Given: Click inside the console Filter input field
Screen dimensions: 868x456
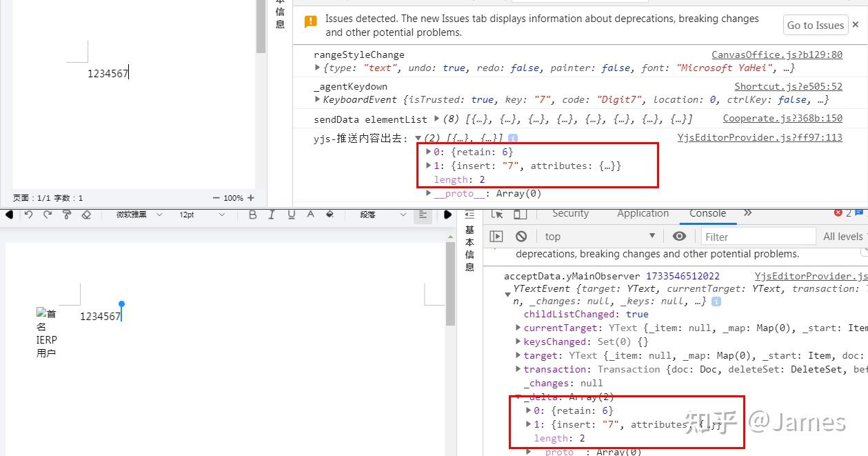Looking at the screenshot, I should pyautogui.click(x=758, y=236).
